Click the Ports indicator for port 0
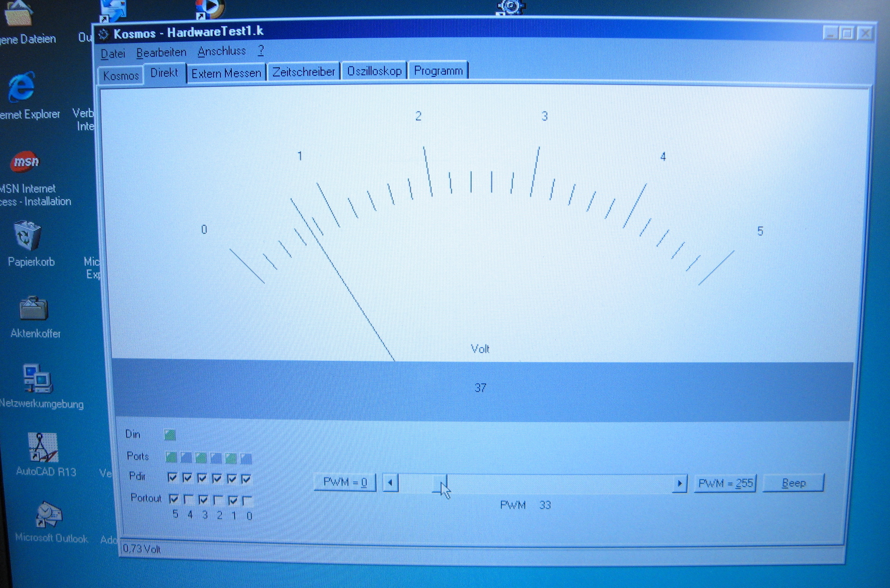Screen dimensions: 890x588 click(x=246, y=459)
